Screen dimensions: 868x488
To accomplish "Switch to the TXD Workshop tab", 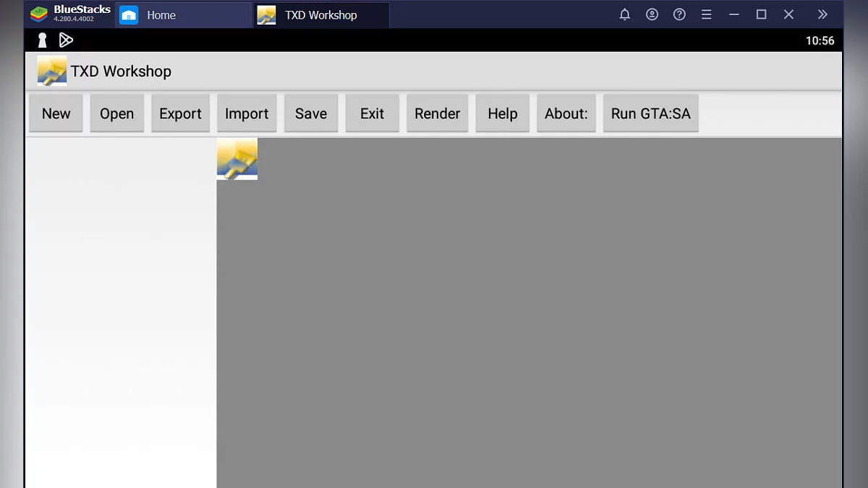I will pyautogui.click(x=320, y=15).
